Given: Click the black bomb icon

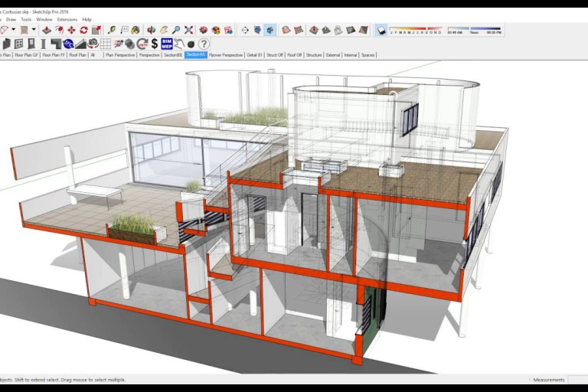Looking at the screenshot, I should pos(191,44).
